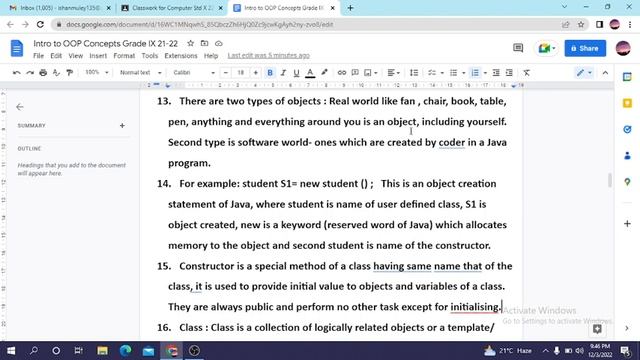Add a document summary

click(x=122, y=126)
